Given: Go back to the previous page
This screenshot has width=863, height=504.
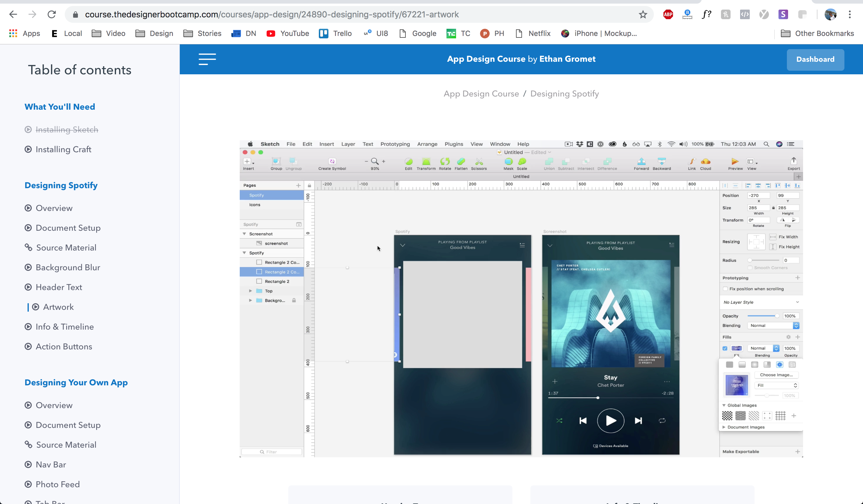Looking at the screenshot, I should click(13, 14).
